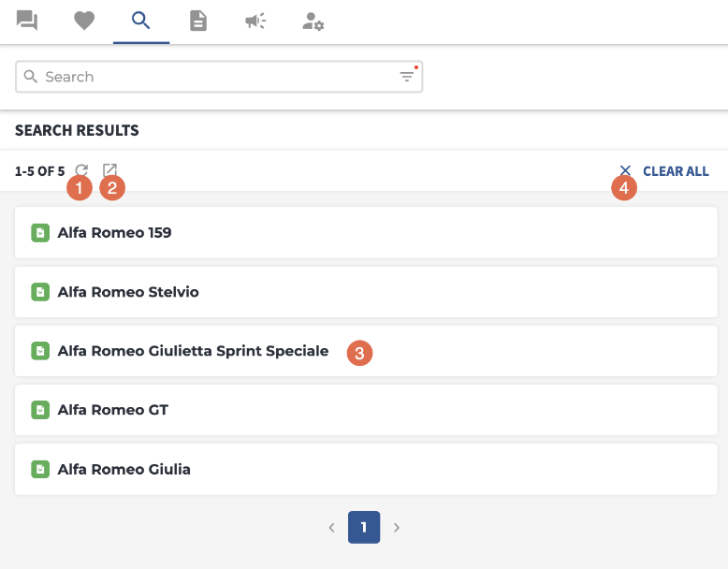The height and width of the screenshot is (569, 728).
Task: Go to the previous results page
Action: pos(331,528)
